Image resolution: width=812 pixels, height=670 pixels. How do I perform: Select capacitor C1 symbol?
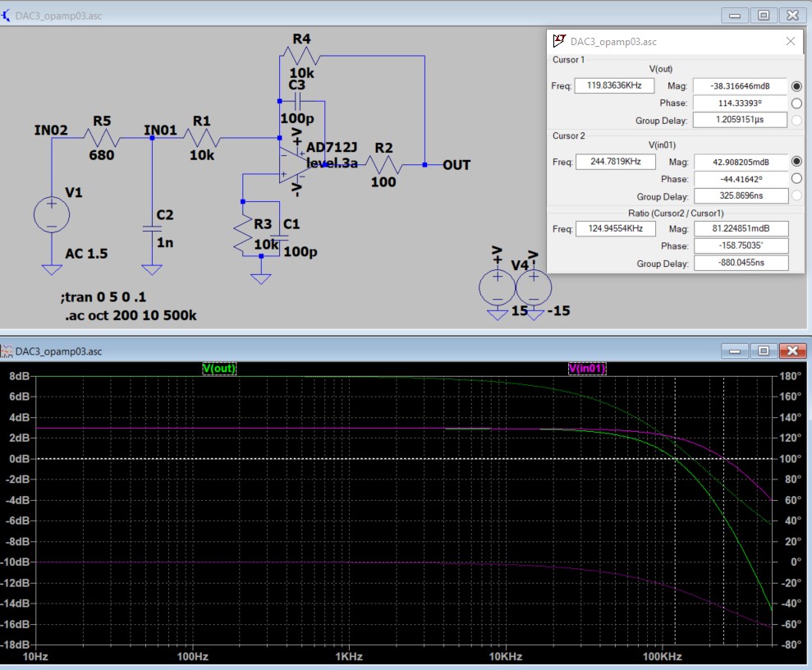279,237
